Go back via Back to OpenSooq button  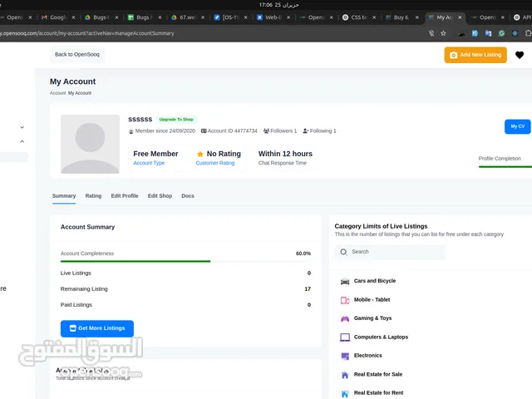pyautogui.click(x=77, y=54)
